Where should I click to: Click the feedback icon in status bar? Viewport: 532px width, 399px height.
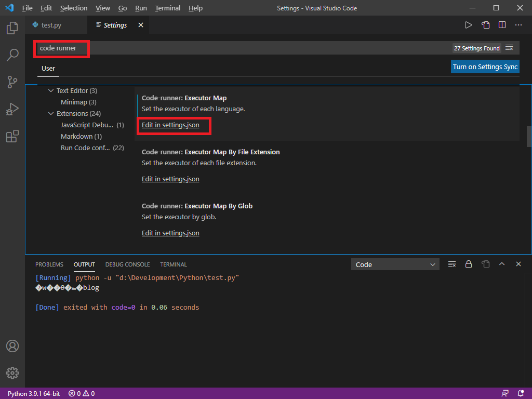point(505,393)
